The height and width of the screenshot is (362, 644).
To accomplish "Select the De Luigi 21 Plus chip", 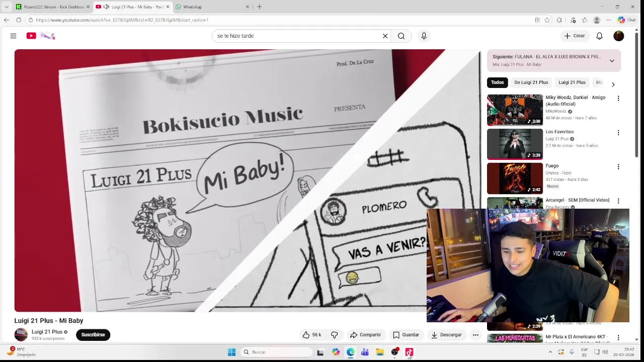I will point(531,82).
